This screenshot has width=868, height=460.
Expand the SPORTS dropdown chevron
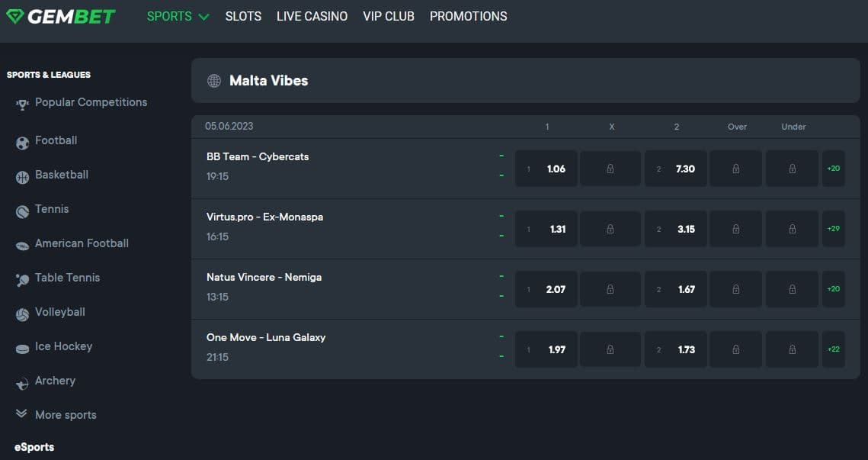(x=203, y=16)
